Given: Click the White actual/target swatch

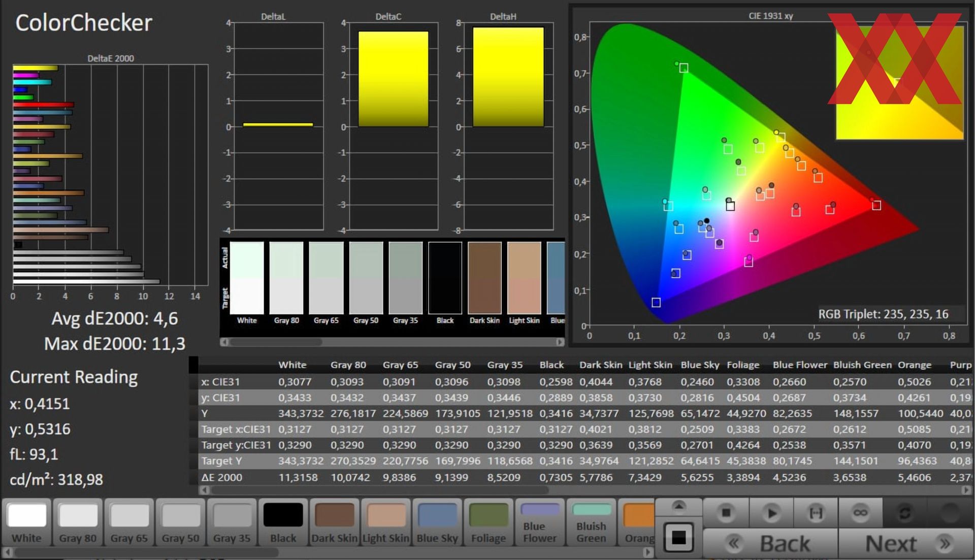Looking at the screenshot, I should [x=247, y=278].
